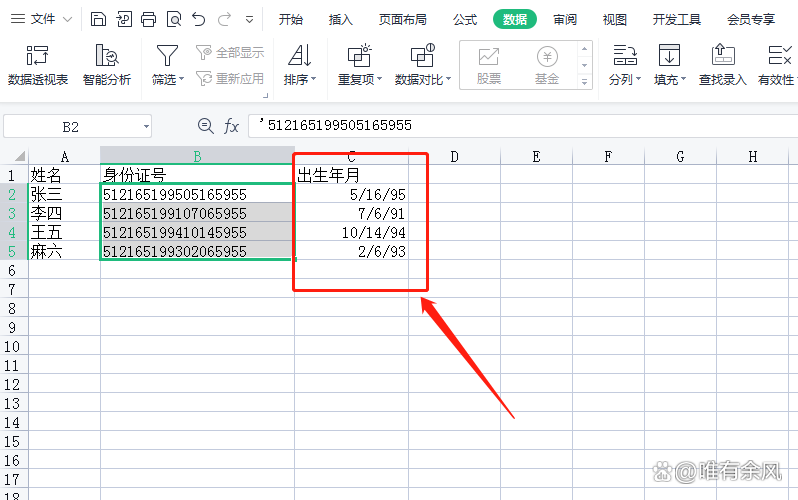The width and height of the screenshot is (798, 500).
Task: Insert a 数据透视表 pivot table
Action: click(38, 65)
